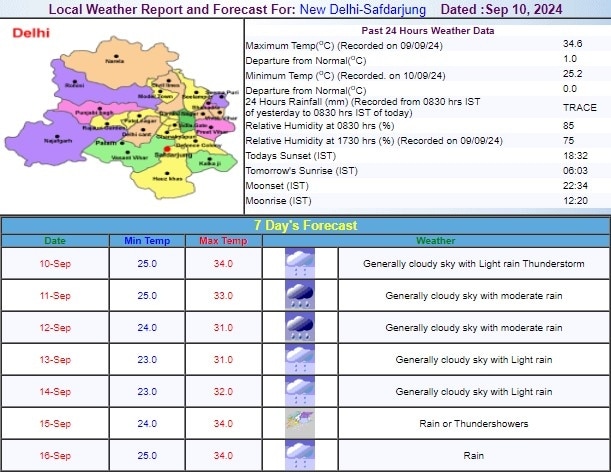Click the 11-Sep moderate rain weather icon
Screen dimensions: 611x472
[x=297, y=296]
